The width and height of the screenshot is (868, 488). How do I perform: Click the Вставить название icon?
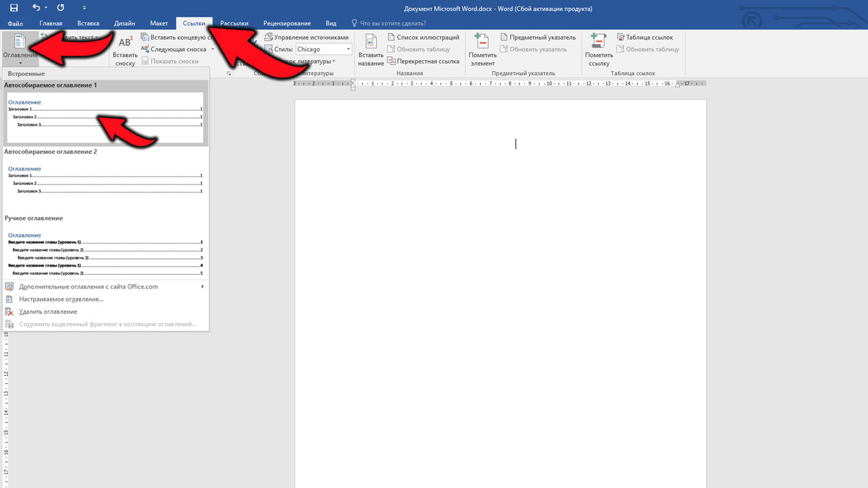pyautogui.click(x=371, y=41)
